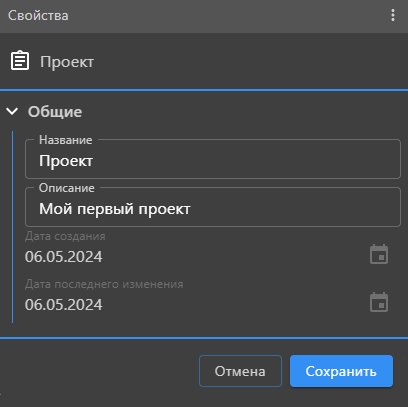Select the Дата последнего изменения date value
The image size is (408, 407).
[x=64, y=305]
